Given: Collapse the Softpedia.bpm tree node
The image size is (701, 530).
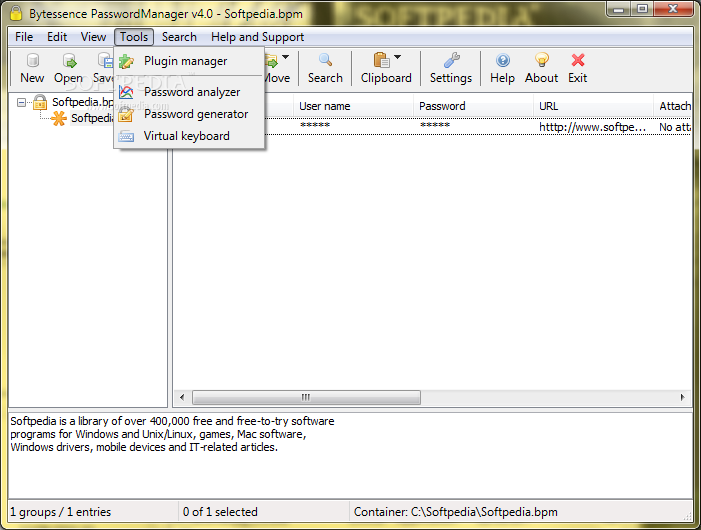Looking at the screenshot, I should tap(21, 103).
